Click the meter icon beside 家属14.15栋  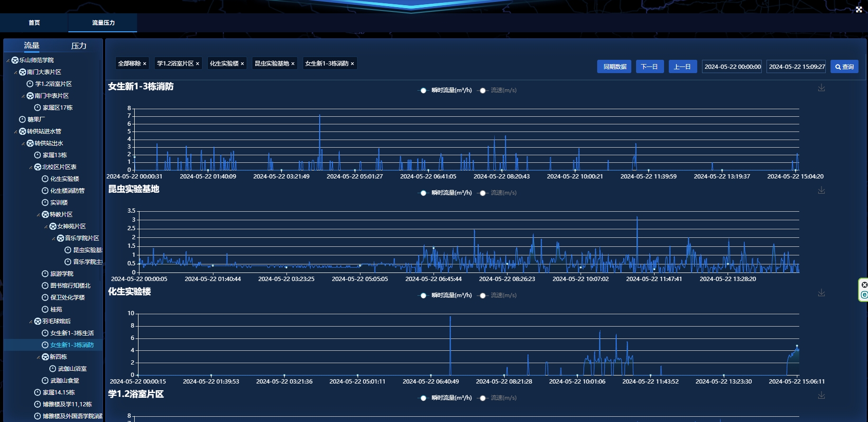click(x=37, y=393)
